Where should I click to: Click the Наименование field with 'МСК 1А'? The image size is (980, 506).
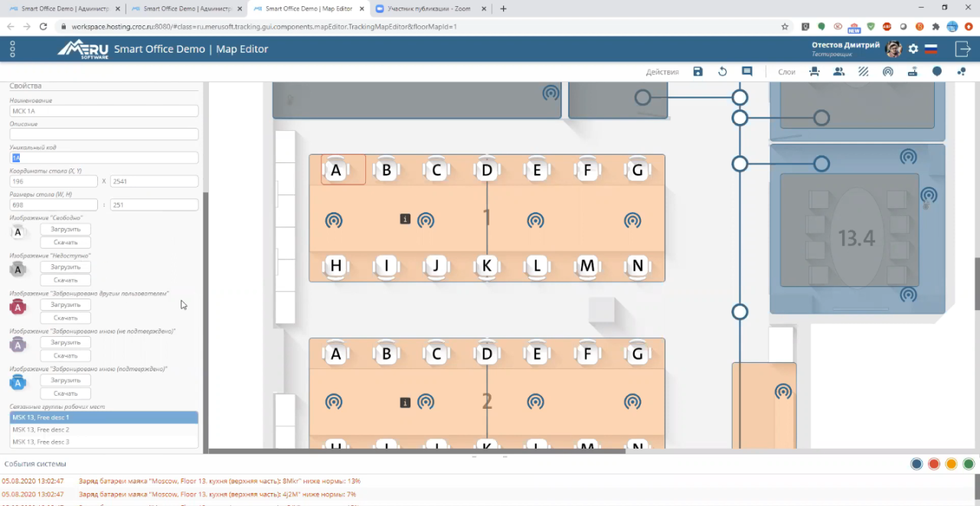103,111
